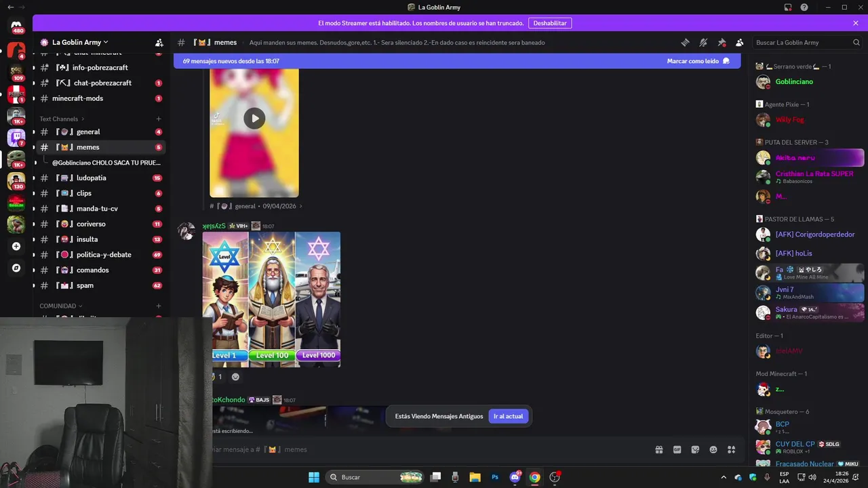Open Windows Start menu
The height and width of the screenshot is (488, 868).
(314, 477)
